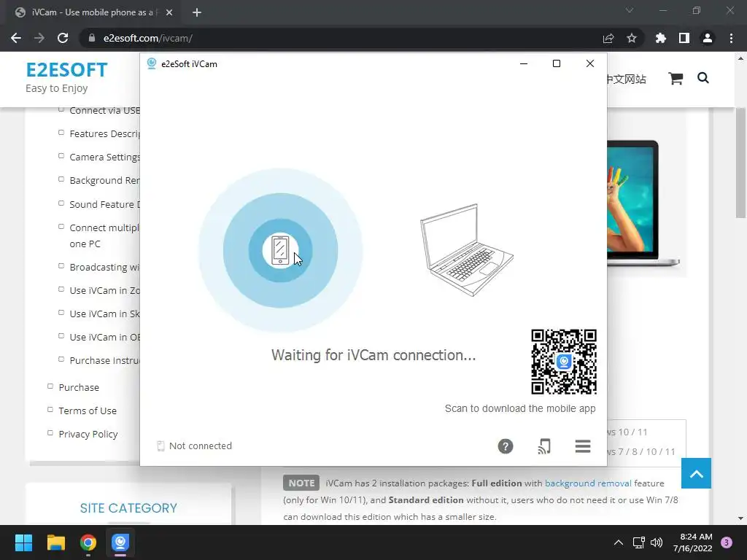Open Background Removal sidebar link
This screenshot has height=560, width=747.
click(104, 181)
